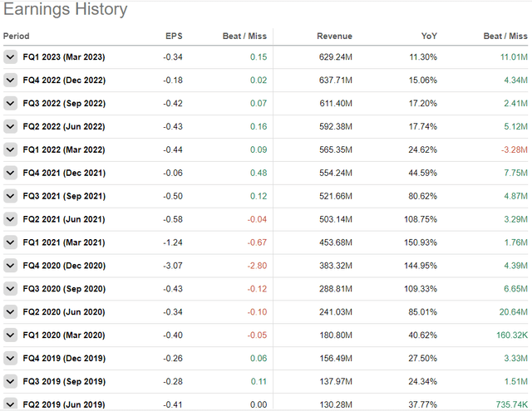The width and height of the screenshot is (532, 411).
Task: Expand the FQ3 2019 (Sep 2019) row
Action: click(10, 383)
